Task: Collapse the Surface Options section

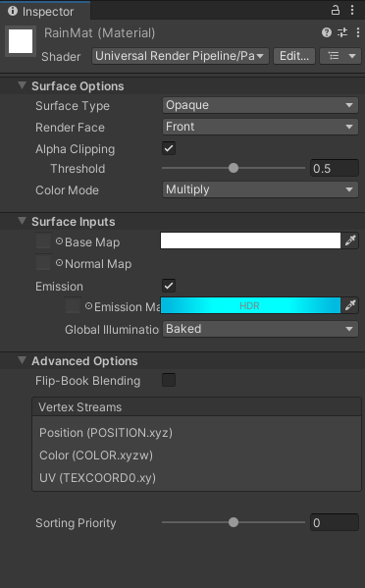Action: (23, 85)
